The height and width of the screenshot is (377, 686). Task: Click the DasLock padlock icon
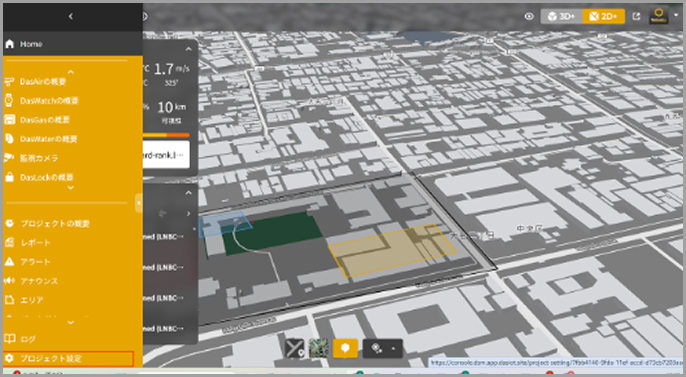point(9,177)
